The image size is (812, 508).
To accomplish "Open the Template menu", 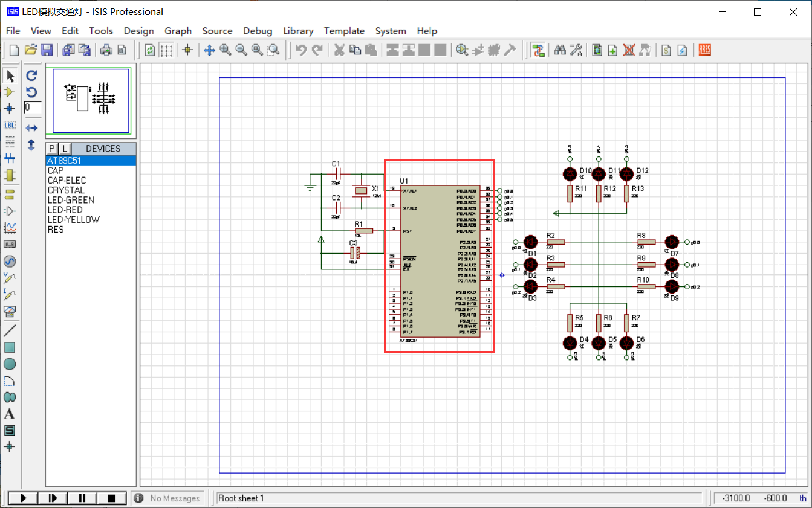I will 344,31.
